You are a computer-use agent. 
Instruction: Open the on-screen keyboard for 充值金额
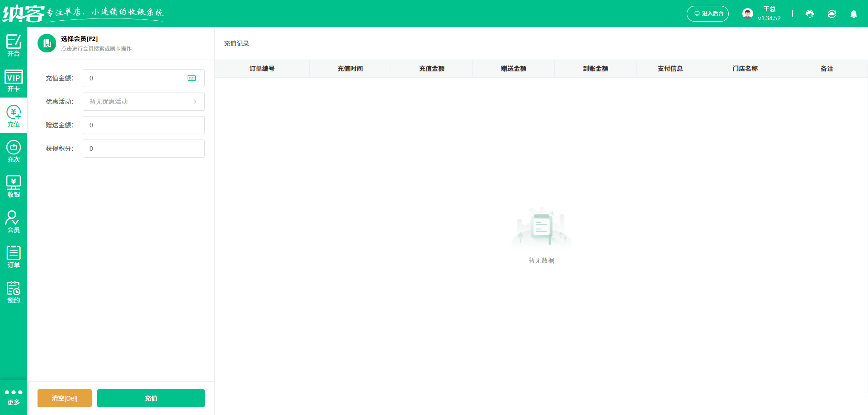192,78
